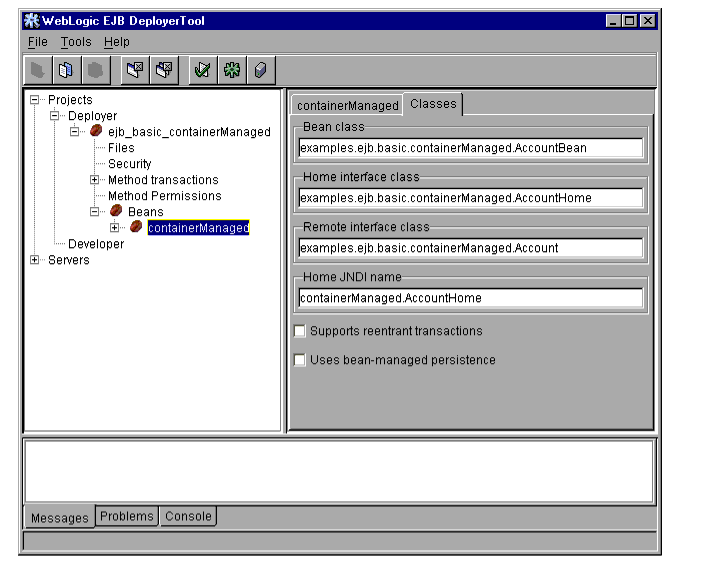Collapse the ejb_basic_containerManaged node
713x561 pixels.
75,132
